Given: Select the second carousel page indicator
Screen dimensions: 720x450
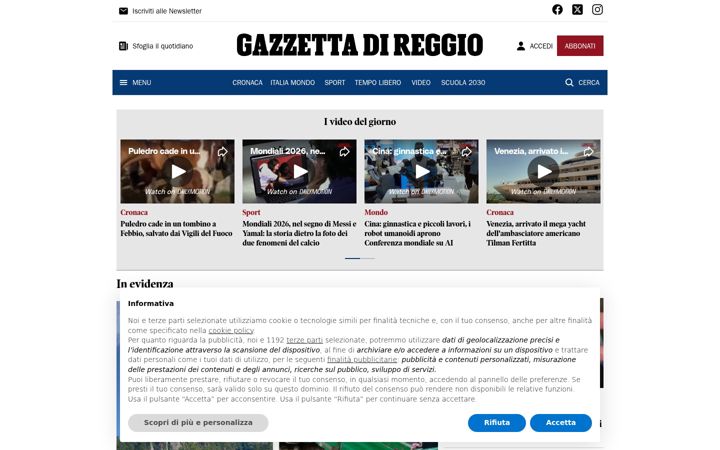Looking at the screenshot, I should click(x=368, y=259).
